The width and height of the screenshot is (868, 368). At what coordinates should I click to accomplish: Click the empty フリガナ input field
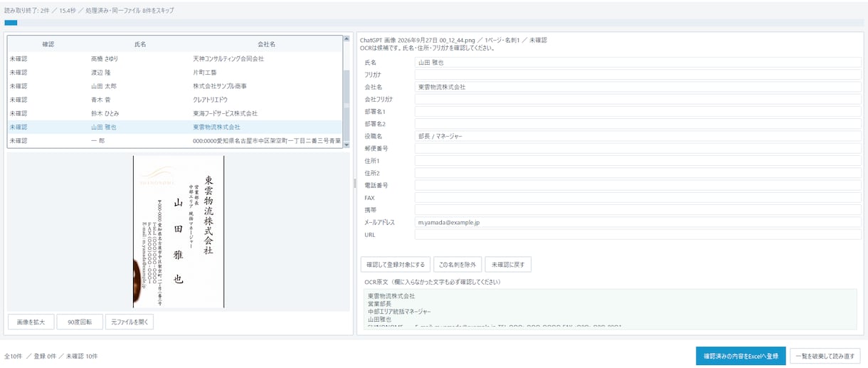coord(637,75)
